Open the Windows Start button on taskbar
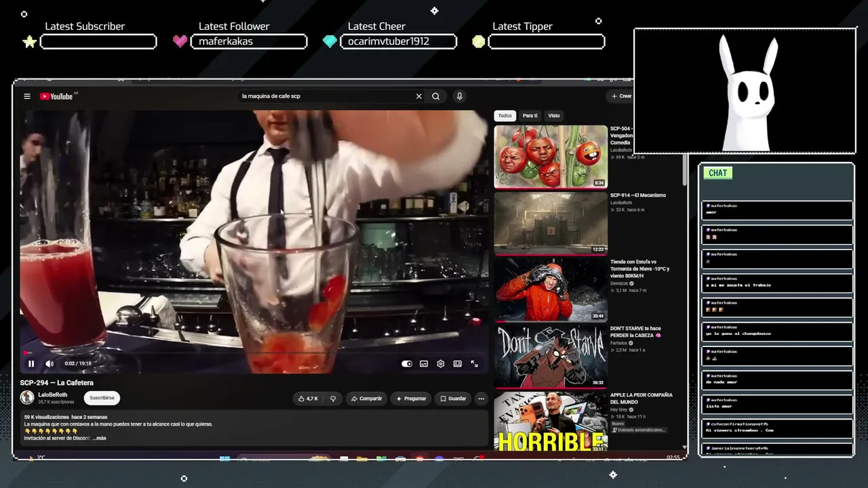 click(224, 459)
